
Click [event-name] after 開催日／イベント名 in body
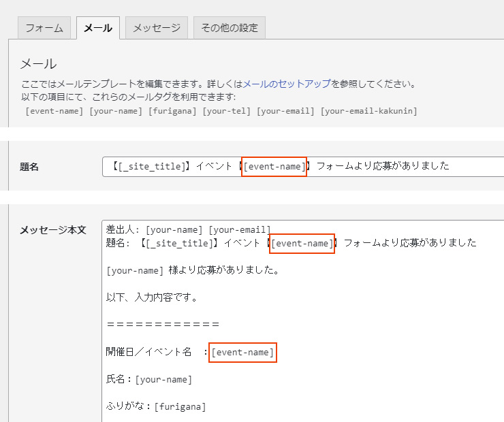[242, 352]
